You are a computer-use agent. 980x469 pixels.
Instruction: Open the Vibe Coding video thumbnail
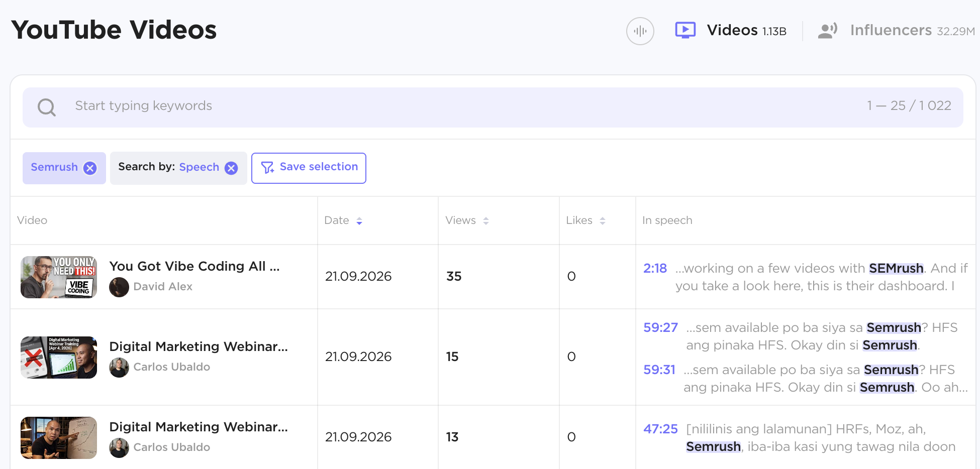[x=59, y=277]
